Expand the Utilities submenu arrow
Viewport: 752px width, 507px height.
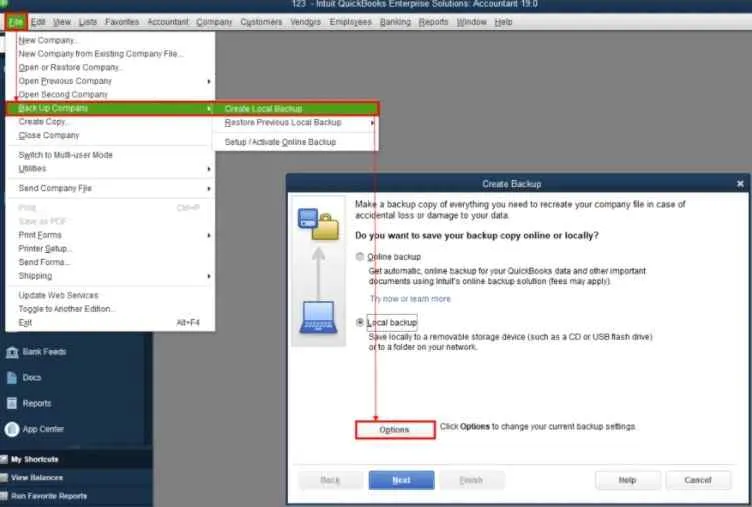point(209,169)
